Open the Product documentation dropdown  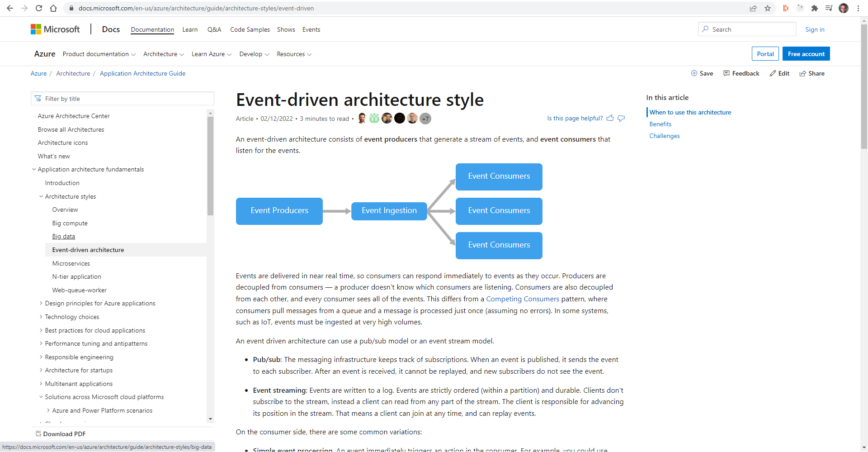pos(99,54)
